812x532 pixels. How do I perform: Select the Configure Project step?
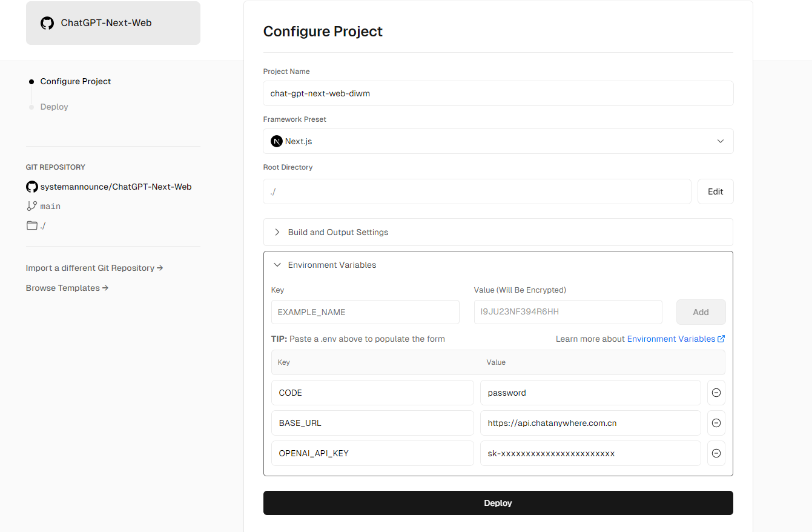click(x=76, y=81)
